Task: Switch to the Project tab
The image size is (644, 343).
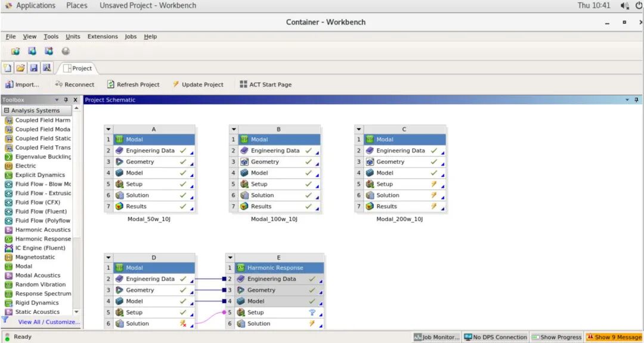Action: tap(78, 68)
